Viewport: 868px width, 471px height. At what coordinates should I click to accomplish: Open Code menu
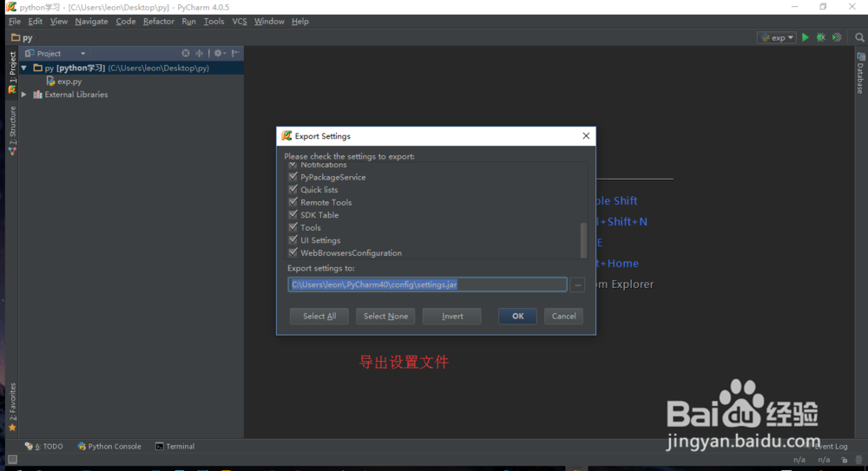[126, 21]
